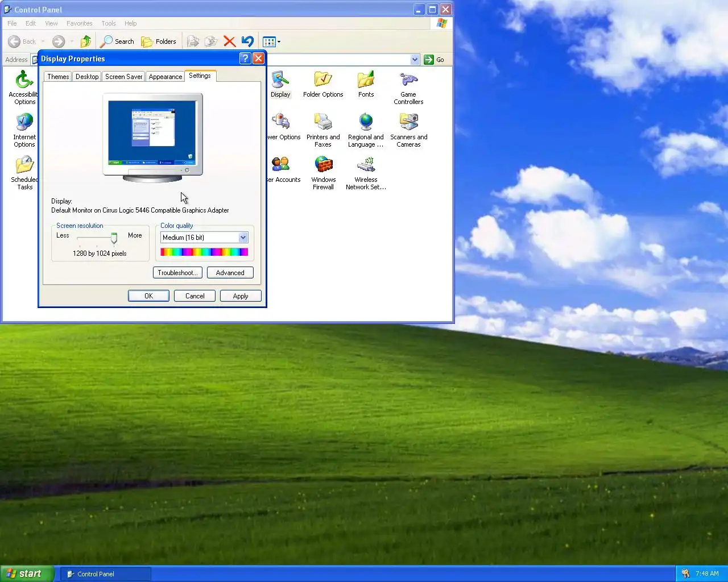The height and width of the screenshot is (582, 728).
Task: Open the Power Options icon
Action: coord(283,127)
